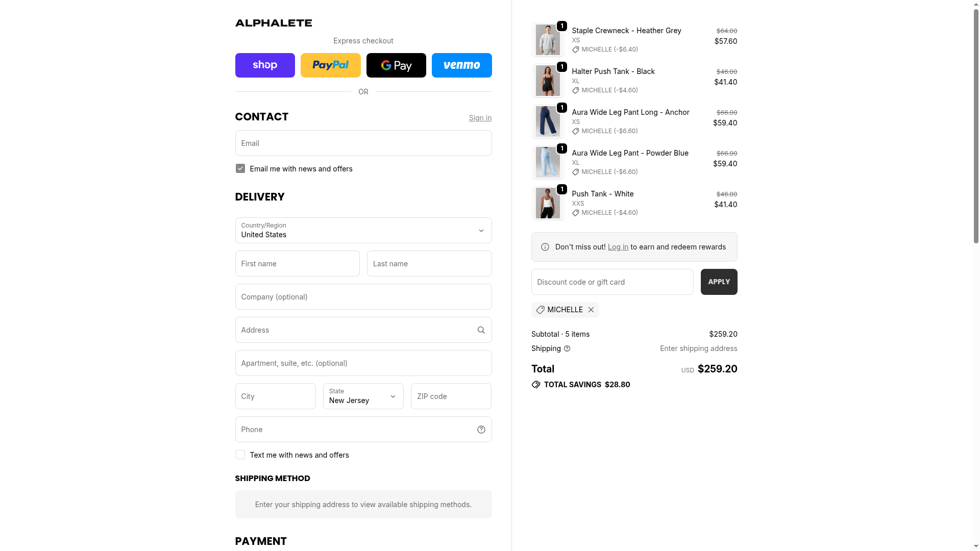Image resolution: width=980 pixels, height=551 pixels.
Task: Expand the State dropdown
Action: [x=363, y=396]
